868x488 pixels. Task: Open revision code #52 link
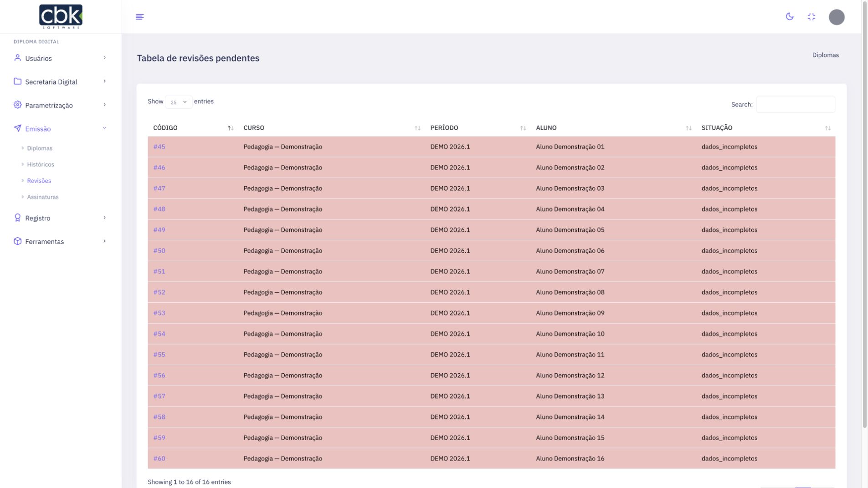159,292
